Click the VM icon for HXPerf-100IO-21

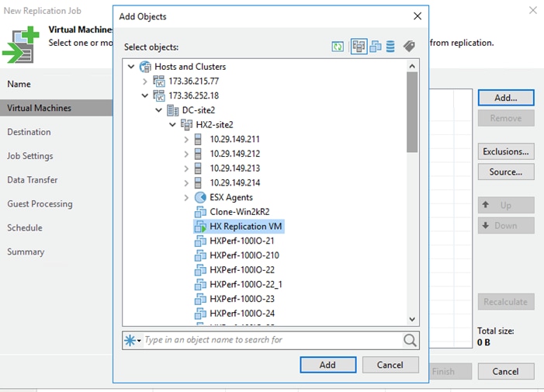200,241
